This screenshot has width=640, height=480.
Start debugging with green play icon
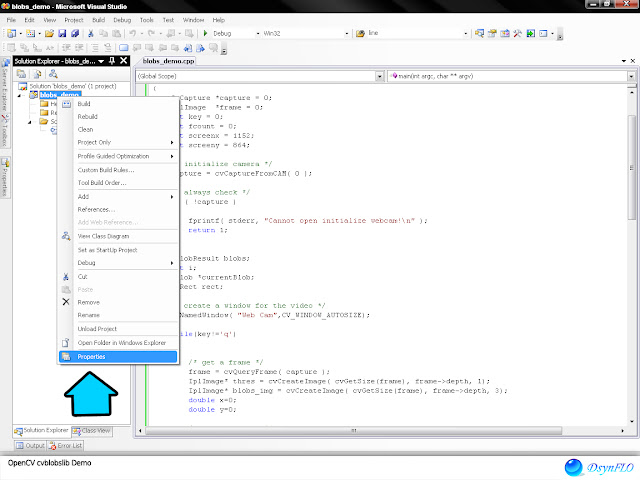(x=205, y=33)
